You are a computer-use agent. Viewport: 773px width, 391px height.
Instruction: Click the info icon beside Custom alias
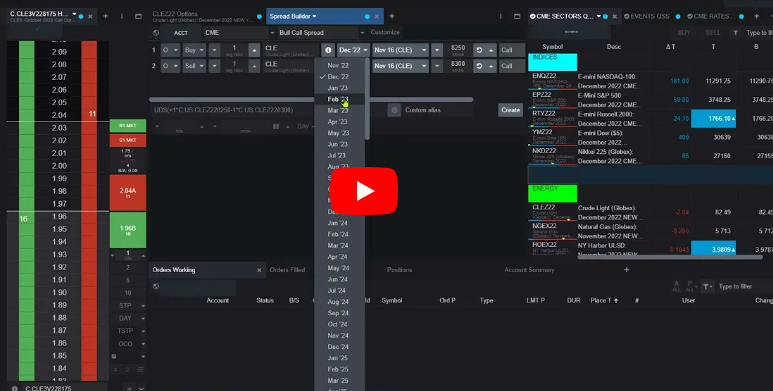click(394, 110)
